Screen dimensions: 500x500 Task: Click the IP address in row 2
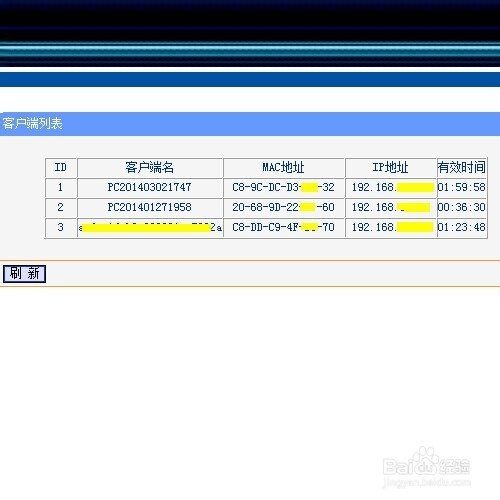point(391,207)
